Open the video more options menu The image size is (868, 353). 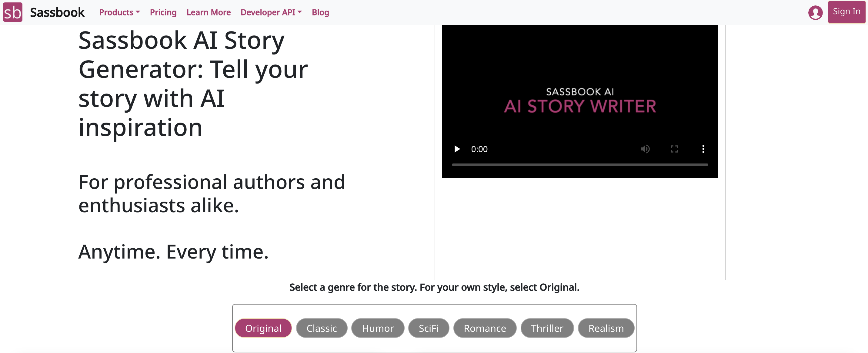[x=703, y=149]
